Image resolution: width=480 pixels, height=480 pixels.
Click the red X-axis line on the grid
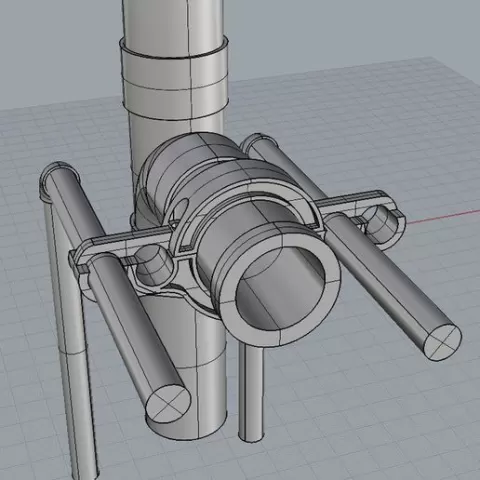pos(443,216)
